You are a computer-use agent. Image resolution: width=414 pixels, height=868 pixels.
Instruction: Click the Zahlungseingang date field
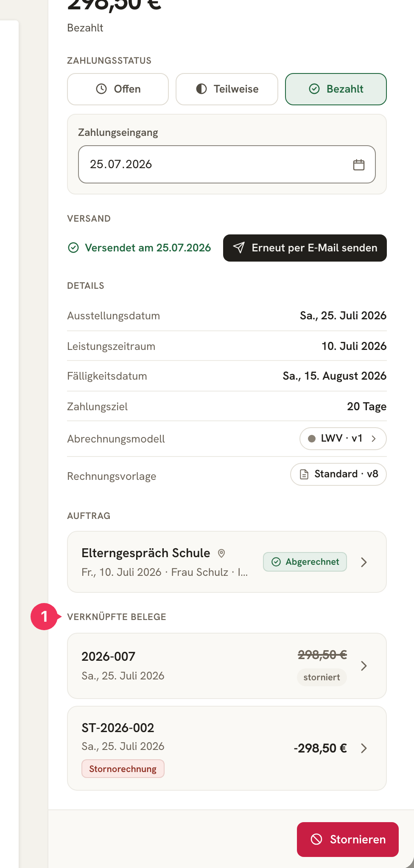coord(227,164)
